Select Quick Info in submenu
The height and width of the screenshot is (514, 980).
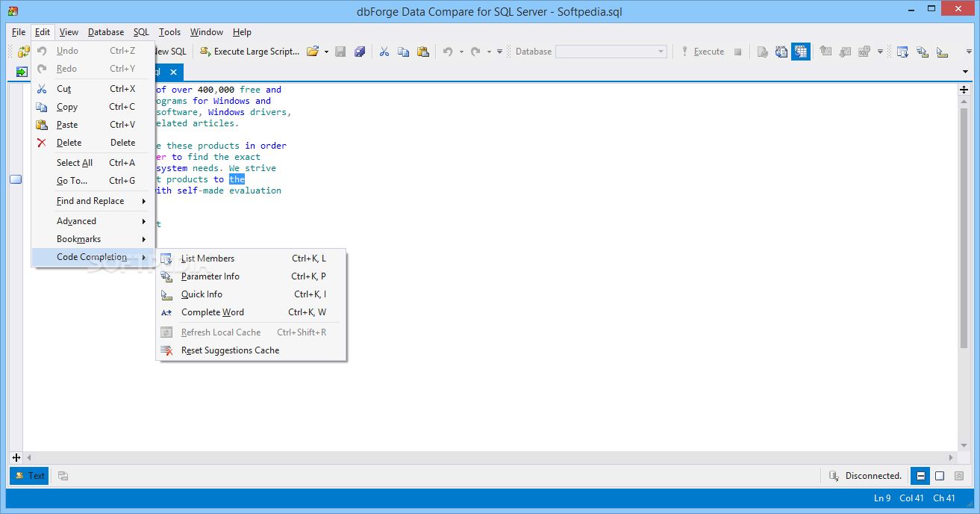point(251,294)
